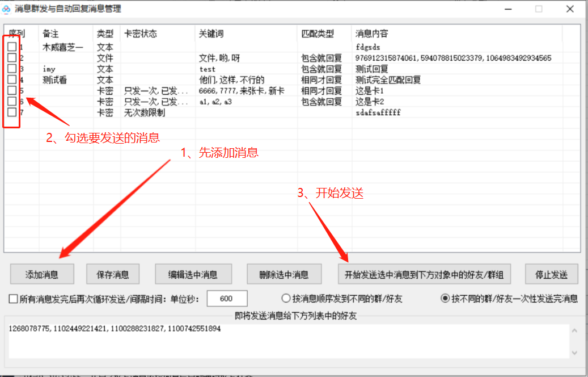Image resolution: width=588 pixels, height=377 pixels.
Task: Click the 保存消息 button
Action: coord(112,274)
